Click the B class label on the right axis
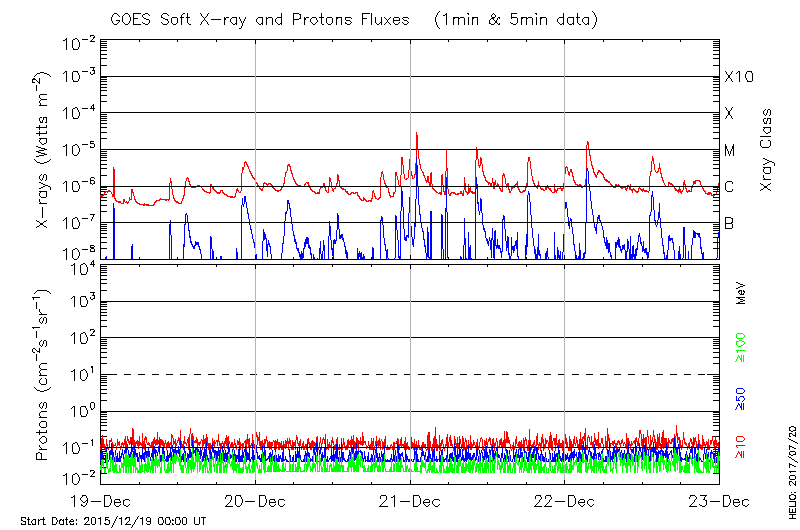Screen dimensions: 800x530 click(x=729, y=223)
